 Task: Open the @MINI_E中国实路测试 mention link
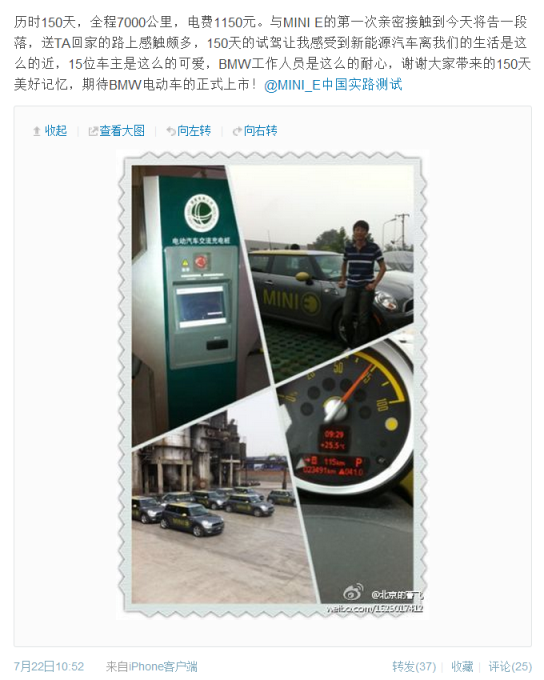tap(333, 85)
